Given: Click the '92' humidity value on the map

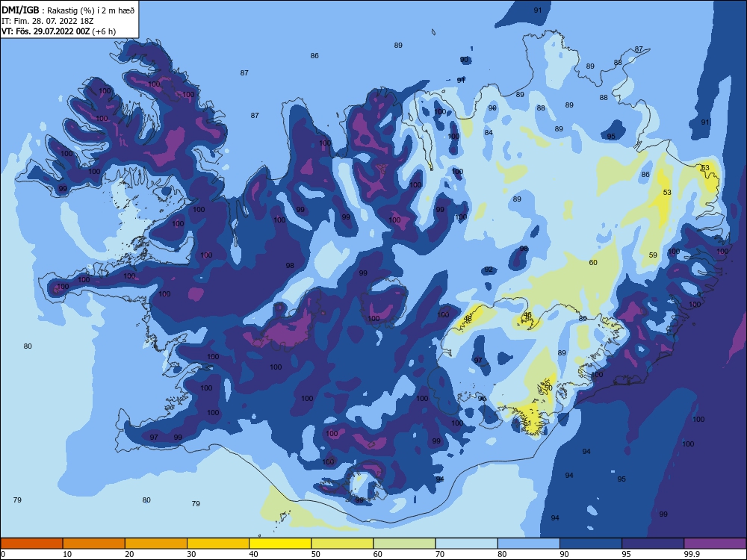Looking at the screenshot, I should 489,270.
